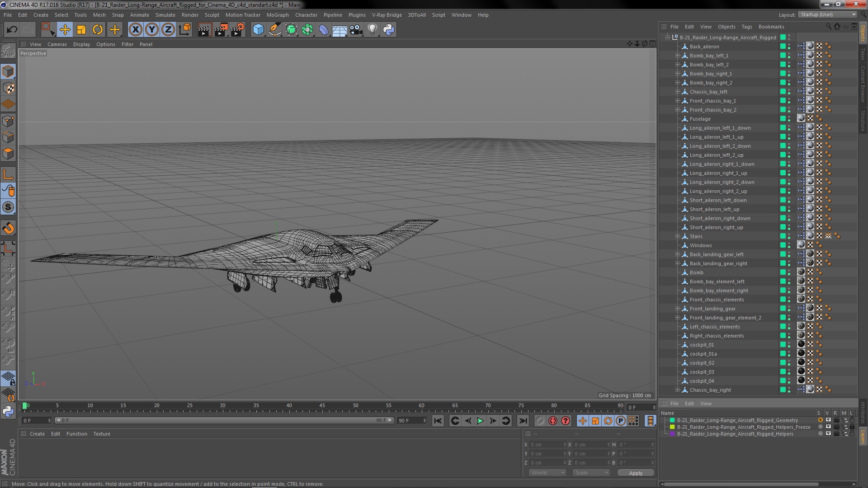Viewport: 868px width, 488px height.
Task: Click green Geometry layer color swatch
Action: tap(672, 420)
